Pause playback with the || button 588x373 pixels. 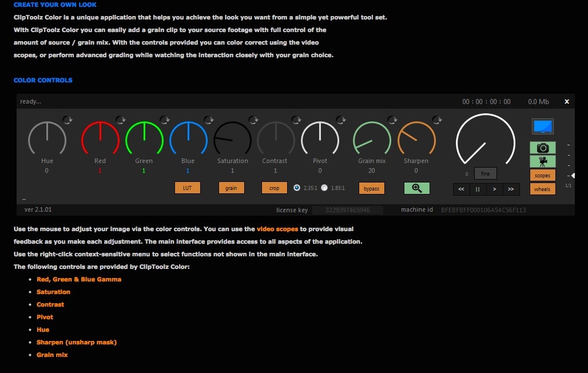click(478, 189)
